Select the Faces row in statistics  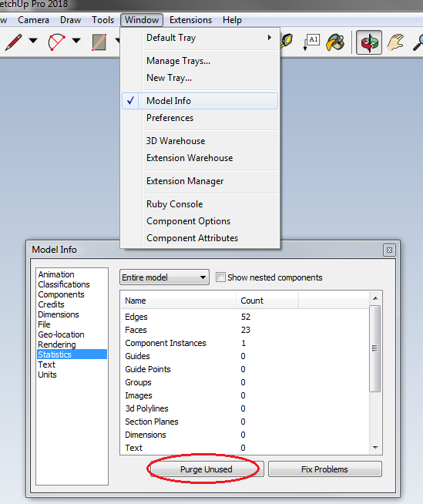pos(245,330)
